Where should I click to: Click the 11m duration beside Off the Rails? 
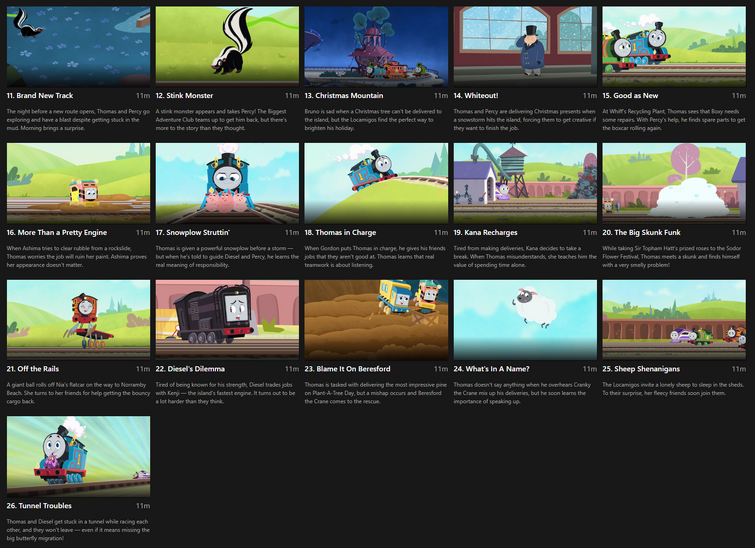tap(143, 369)
